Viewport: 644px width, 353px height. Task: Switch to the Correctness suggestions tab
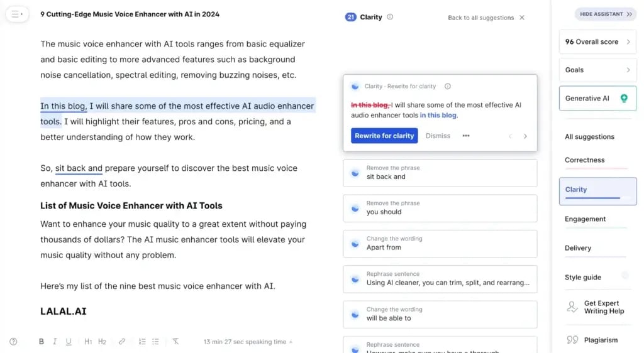pos(585,160)
